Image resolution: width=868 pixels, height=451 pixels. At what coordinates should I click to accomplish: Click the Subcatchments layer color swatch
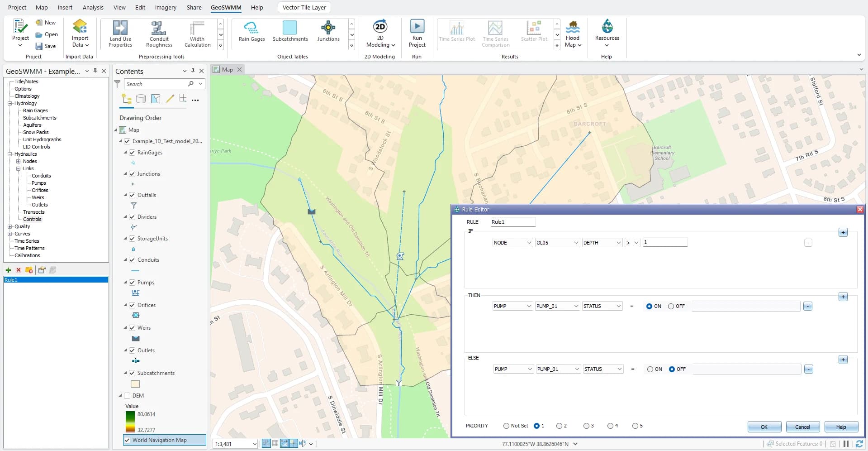tap(135, 384)
